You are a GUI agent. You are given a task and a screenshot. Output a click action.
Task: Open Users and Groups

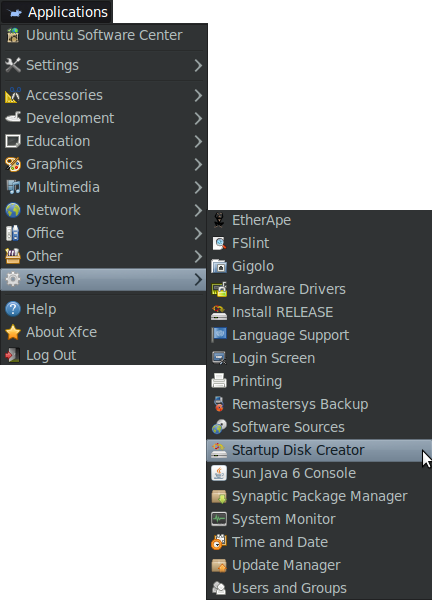(319, 588)
